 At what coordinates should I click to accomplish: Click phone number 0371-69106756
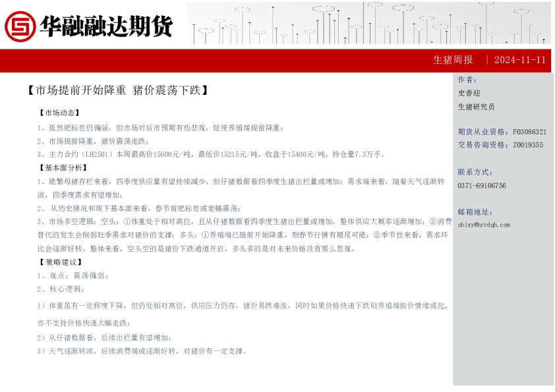point(482,186)
